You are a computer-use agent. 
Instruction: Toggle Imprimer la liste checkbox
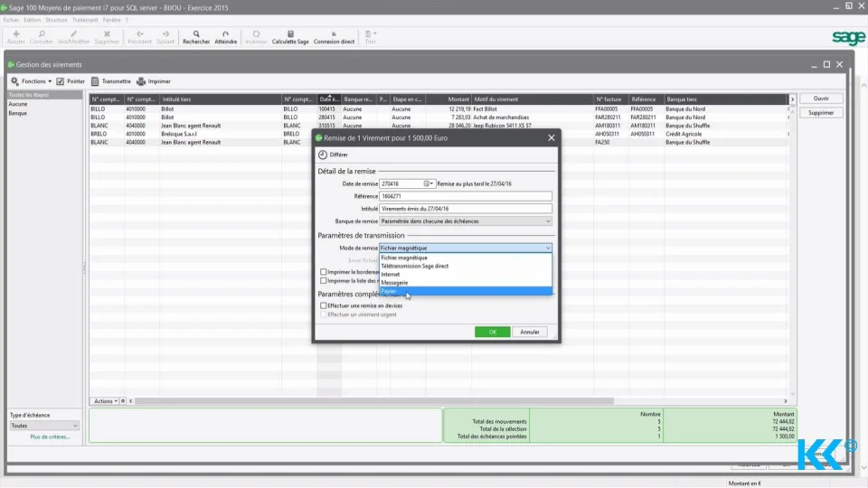(324, 281)
